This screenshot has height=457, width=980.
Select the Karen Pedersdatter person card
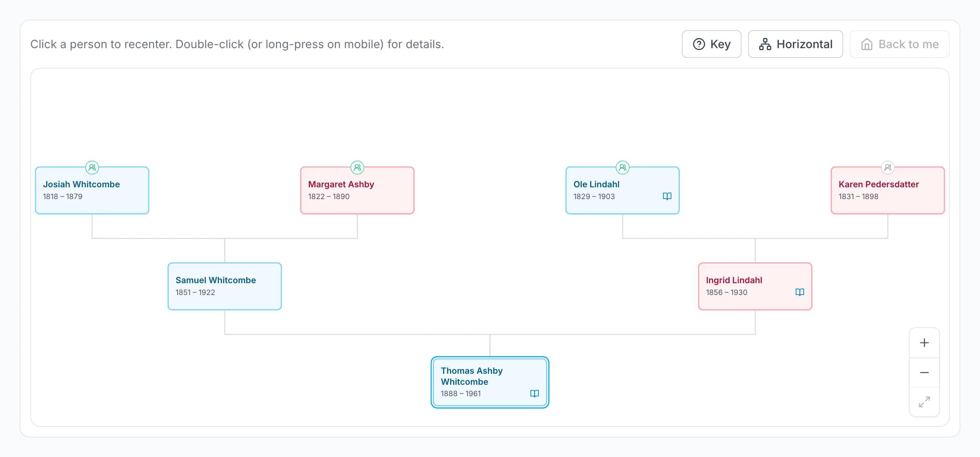(x=888, y=190)
